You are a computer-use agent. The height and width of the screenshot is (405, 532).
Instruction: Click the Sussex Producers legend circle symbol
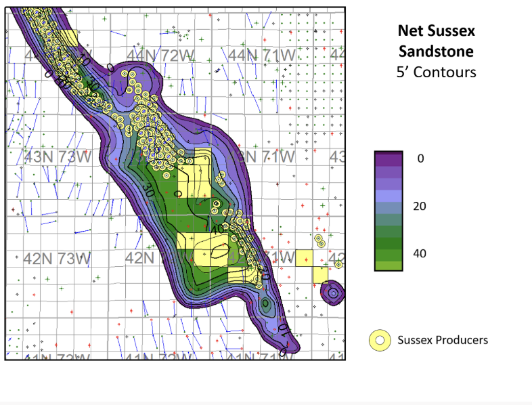click(380, 340)
